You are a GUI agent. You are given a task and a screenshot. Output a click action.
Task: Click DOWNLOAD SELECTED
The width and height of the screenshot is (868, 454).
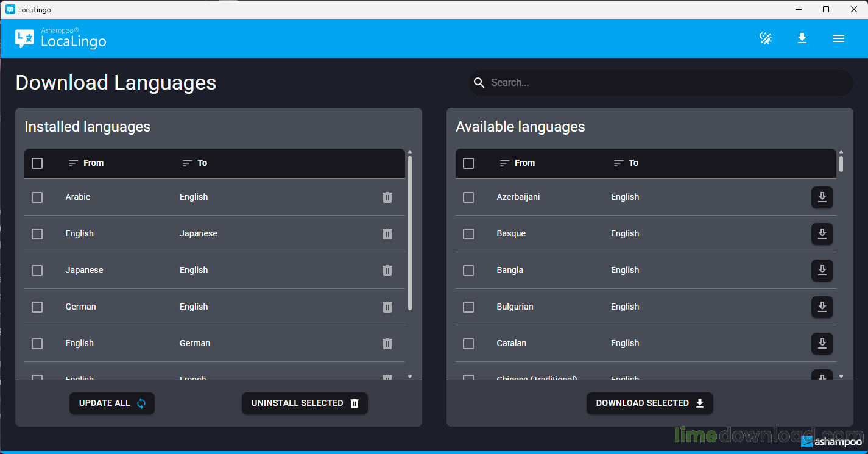649,403
